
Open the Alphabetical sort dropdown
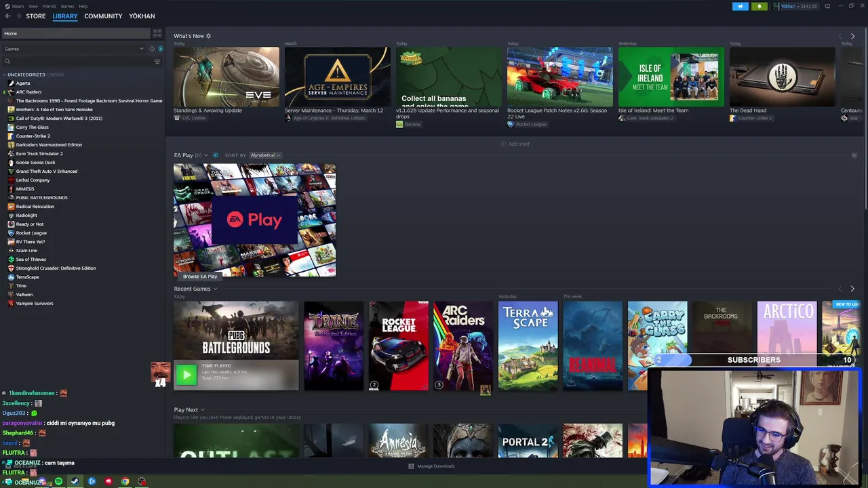[x=265, y=155]
